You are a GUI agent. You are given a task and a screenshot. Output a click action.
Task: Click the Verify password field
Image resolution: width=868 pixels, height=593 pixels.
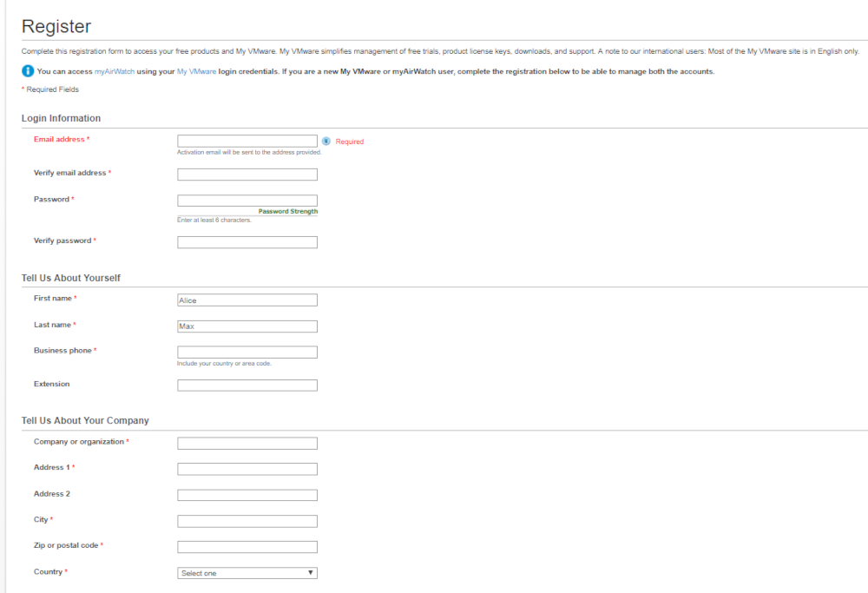pyautogui.click(x=247, y=242)
